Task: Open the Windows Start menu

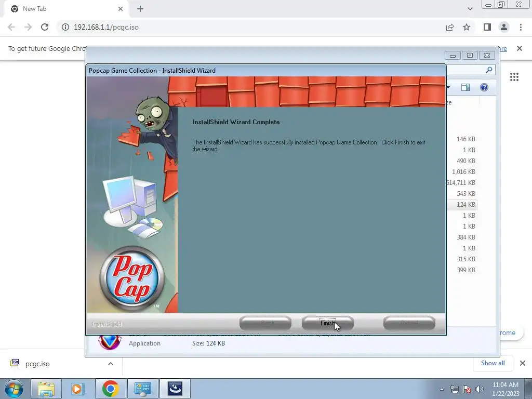Action: 14,389
